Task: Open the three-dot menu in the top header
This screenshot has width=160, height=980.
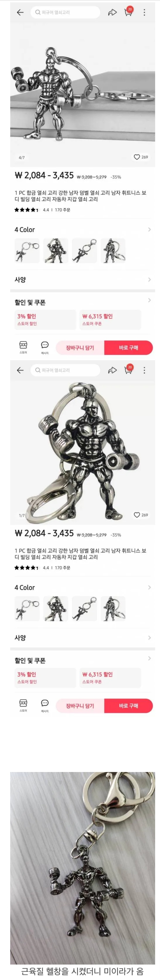Action: tap(144, 12)
